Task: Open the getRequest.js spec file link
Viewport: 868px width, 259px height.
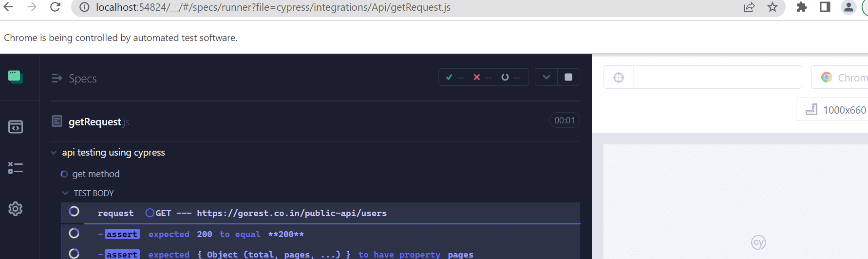Action: click(x=95, y=122)
